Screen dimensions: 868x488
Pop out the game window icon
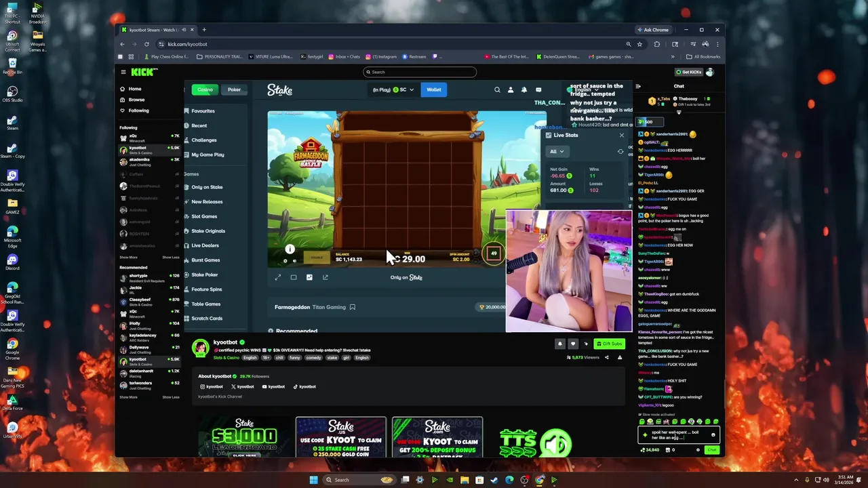coord(325,277)
